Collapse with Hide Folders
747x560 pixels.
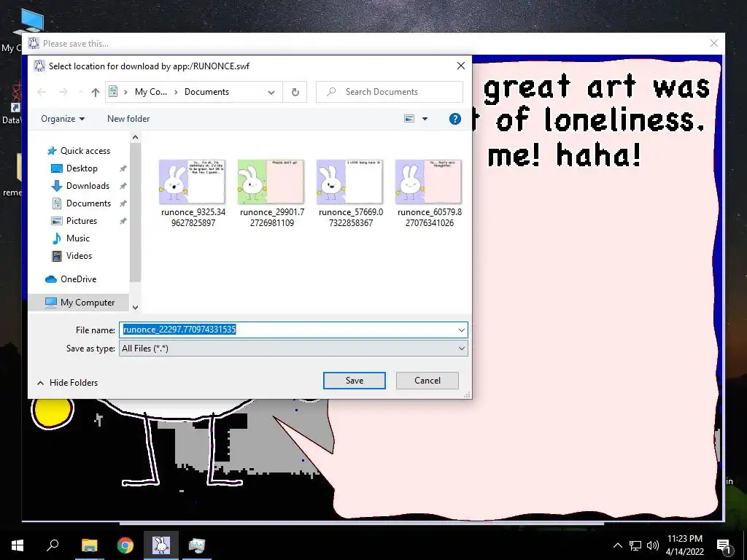(68, 383)
